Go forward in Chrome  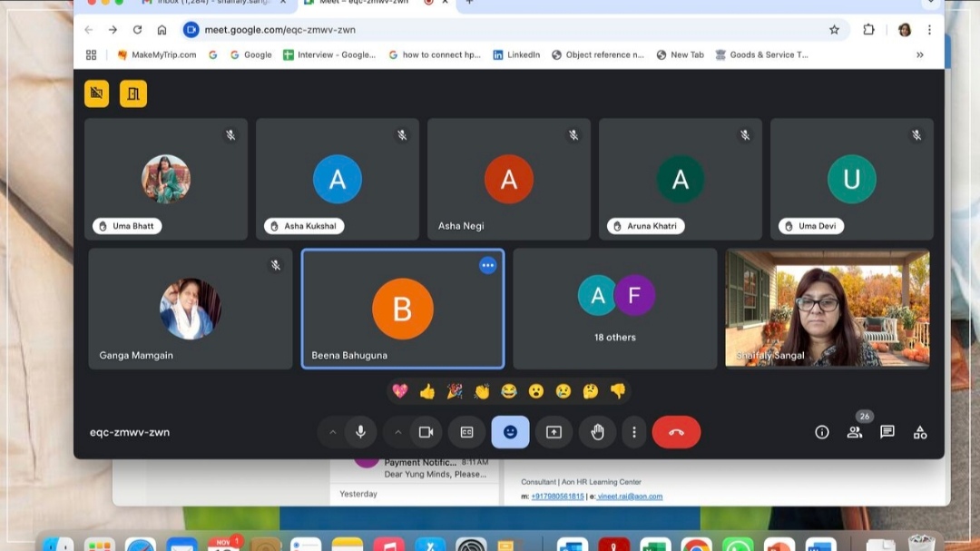[113, 29]
